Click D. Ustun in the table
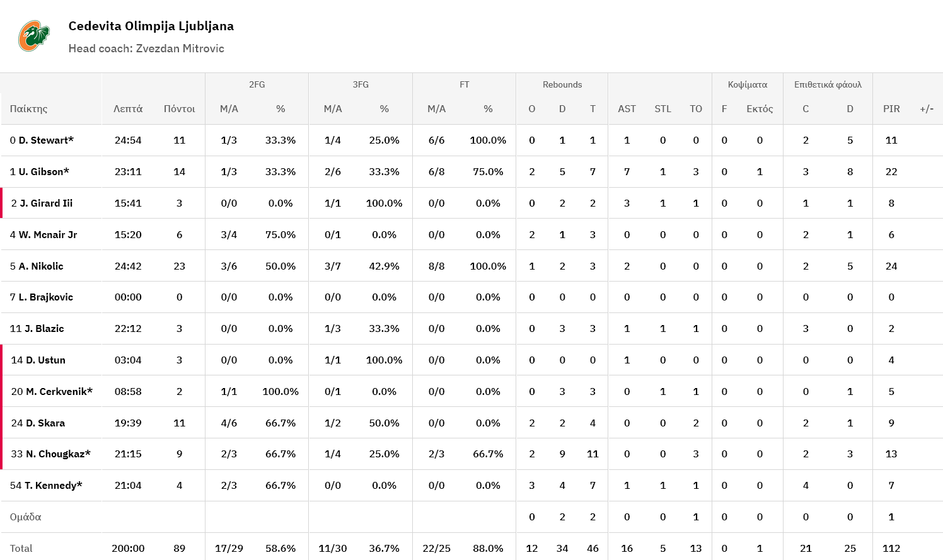Screen dimensions: 943x560 (x=45, y=360)
